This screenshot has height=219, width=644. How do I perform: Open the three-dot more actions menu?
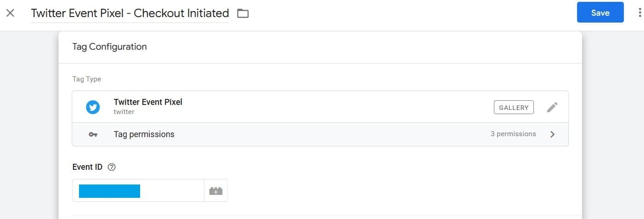point(639,13)
